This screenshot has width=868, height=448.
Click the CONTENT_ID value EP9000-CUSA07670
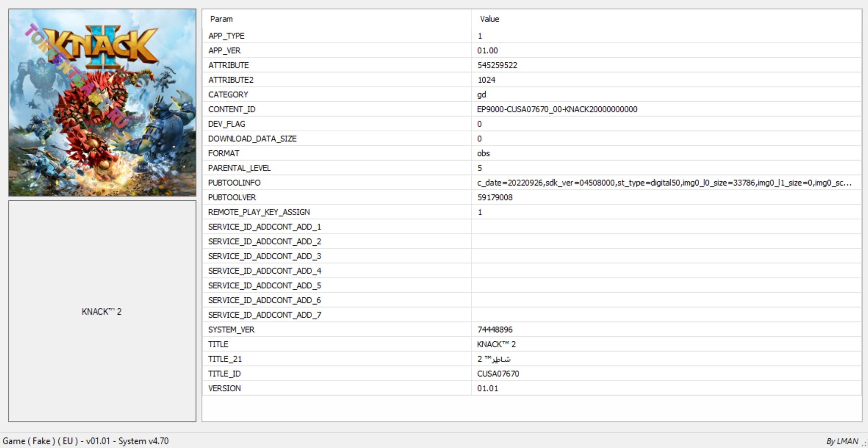[557, 109]
